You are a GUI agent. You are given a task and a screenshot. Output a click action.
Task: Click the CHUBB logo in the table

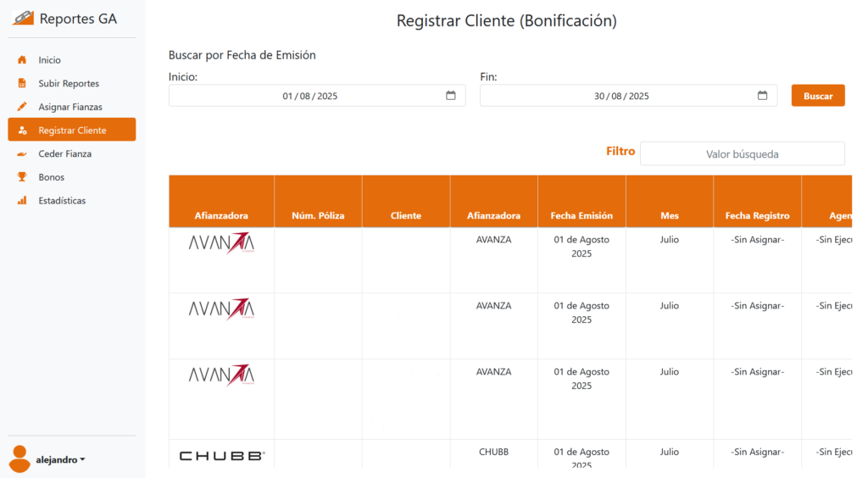click(221, 455)
